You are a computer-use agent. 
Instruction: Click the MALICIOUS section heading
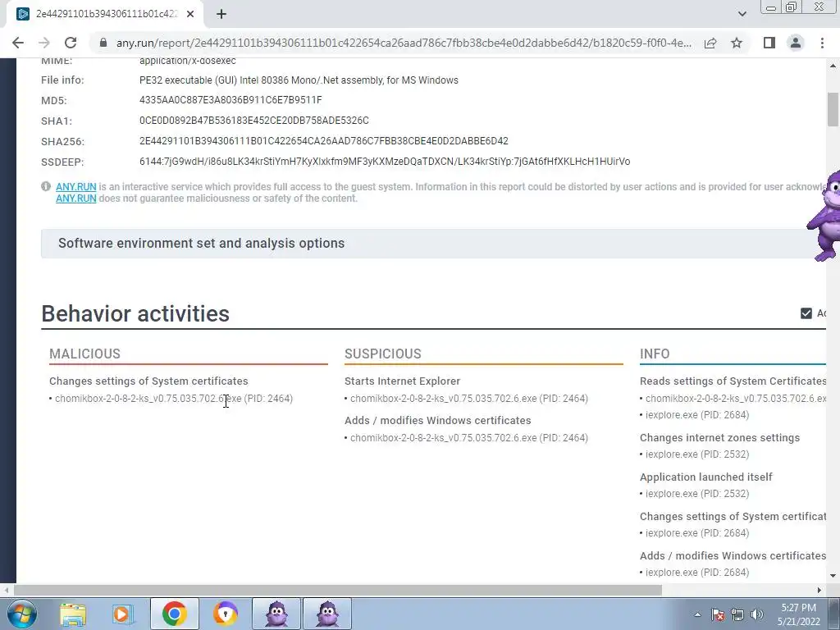84,354
